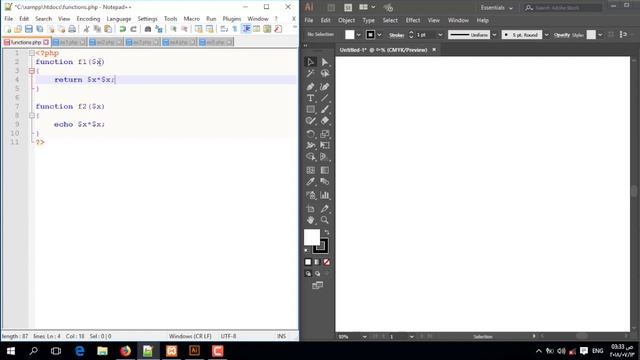Open the Effect menu in Illustrator
The height and width of the screenshot is (360, 640).
tap(413, 20)
